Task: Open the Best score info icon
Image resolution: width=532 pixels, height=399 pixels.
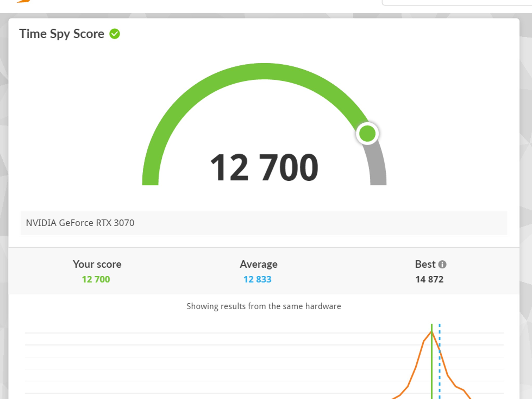Action: [442, 264]
